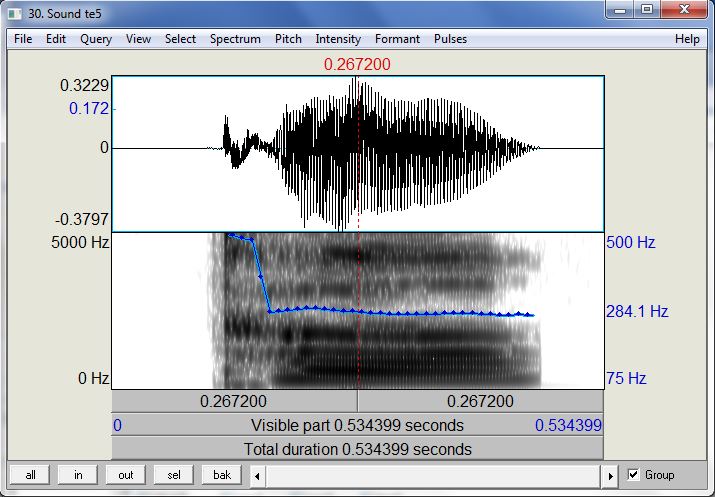Open the Select menu

tap(181, 39)
